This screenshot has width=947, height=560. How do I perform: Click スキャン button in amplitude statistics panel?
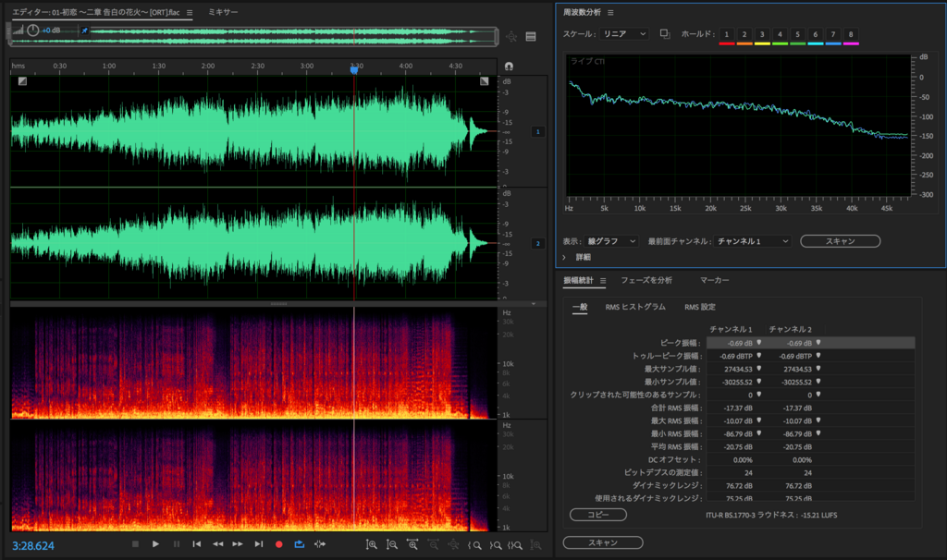(603, 542)
